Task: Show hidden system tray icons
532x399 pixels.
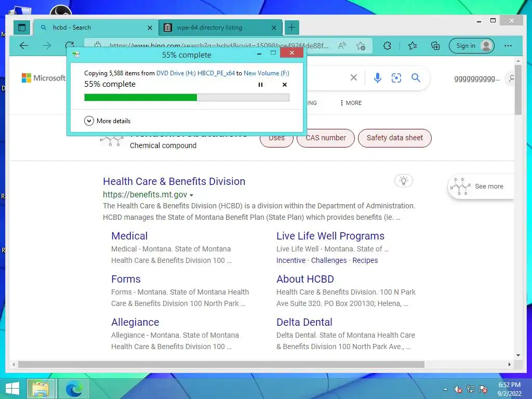Action: click(x=445, y=390)
